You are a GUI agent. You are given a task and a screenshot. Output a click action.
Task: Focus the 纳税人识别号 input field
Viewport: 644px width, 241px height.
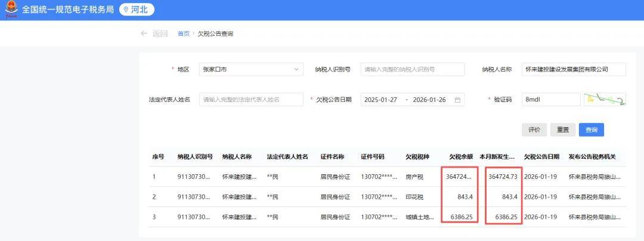[x=412, y=69]
